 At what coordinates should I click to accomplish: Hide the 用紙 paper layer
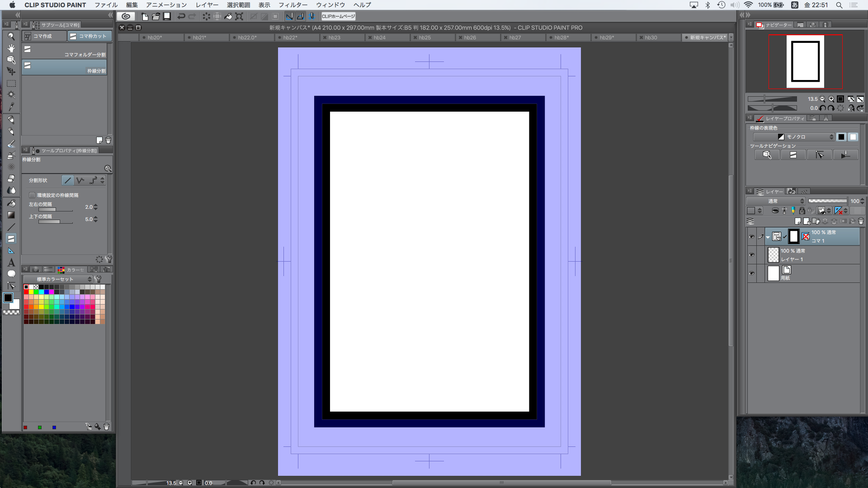(751, 273)
